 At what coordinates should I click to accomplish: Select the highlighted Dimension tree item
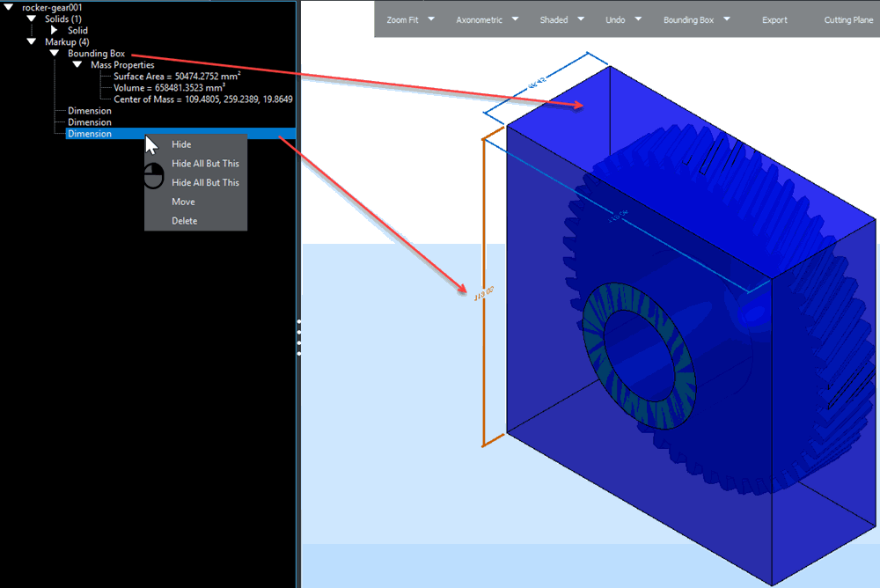tap(90, 134)
